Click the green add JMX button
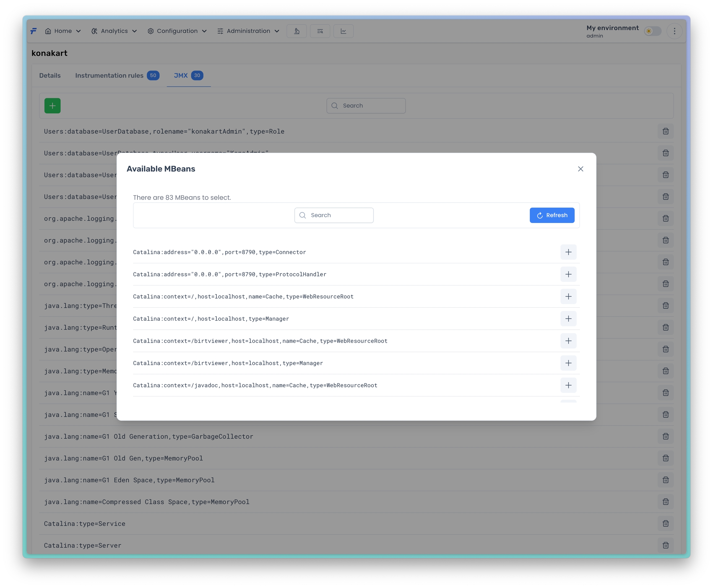 click(x=53, y=106)
